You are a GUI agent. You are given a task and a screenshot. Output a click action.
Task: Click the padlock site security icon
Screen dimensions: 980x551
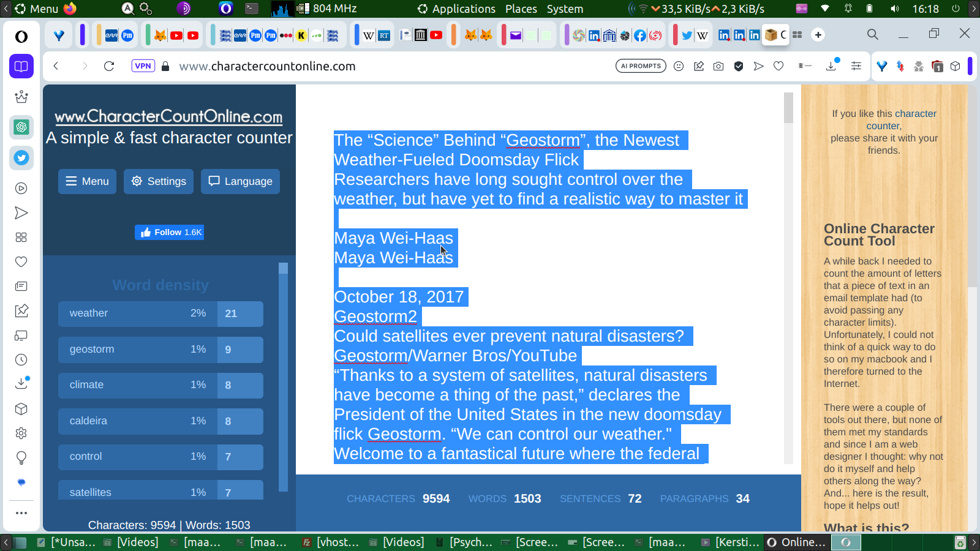tap(165, 66)
